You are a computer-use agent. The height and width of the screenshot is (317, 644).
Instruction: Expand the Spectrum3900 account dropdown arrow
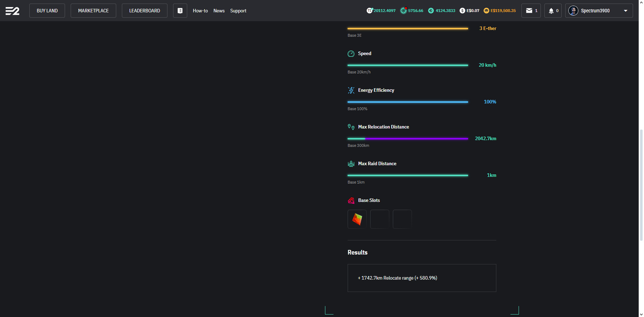626,11
